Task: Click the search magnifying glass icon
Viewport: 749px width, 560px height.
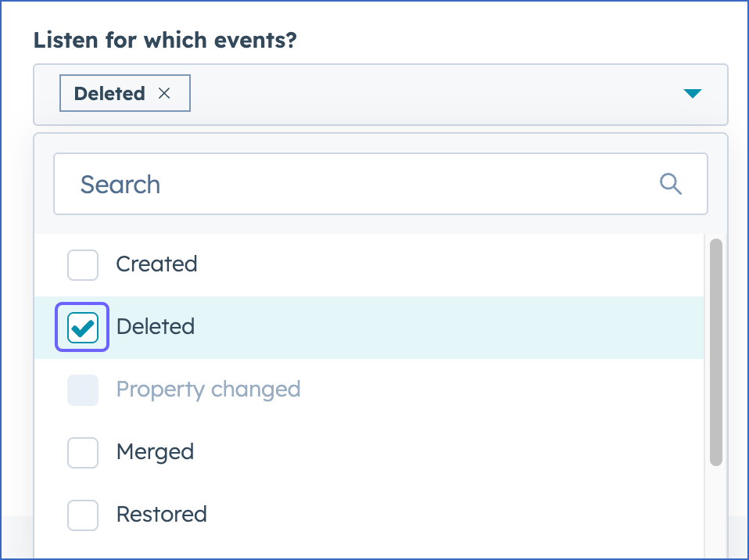Action: pyautogui.click(x=670, y=184)
